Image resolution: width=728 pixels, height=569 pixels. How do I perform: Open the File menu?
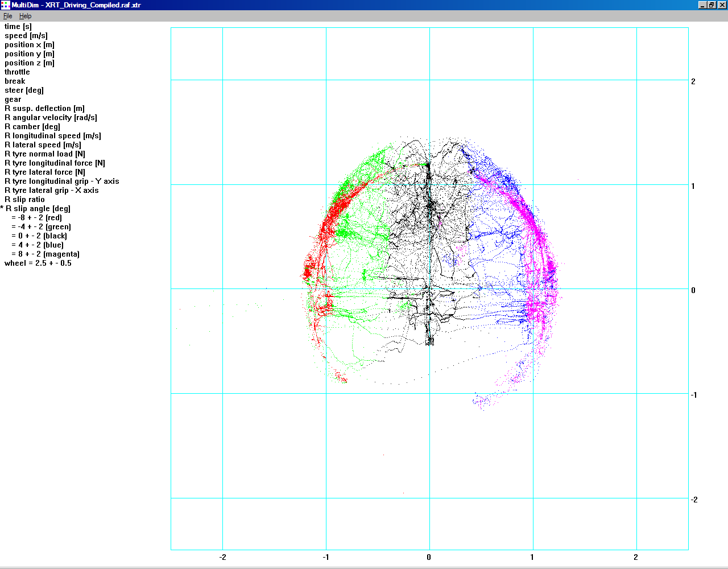pyautogui.click(x=7, y=16)
